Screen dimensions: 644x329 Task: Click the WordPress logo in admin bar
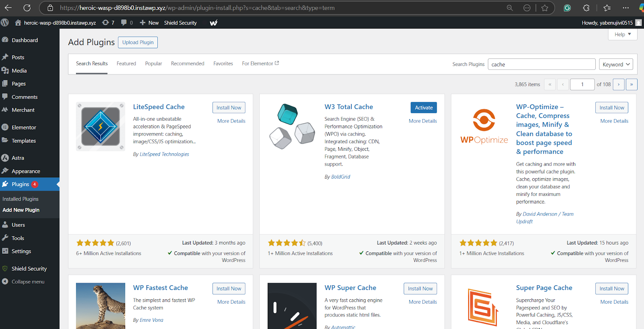5,23
